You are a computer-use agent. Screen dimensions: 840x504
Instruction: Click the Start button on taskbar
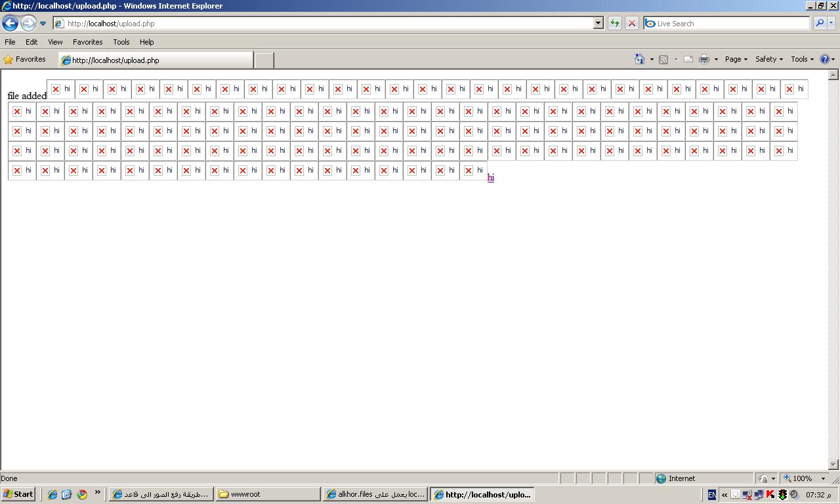tap(18, 494)
